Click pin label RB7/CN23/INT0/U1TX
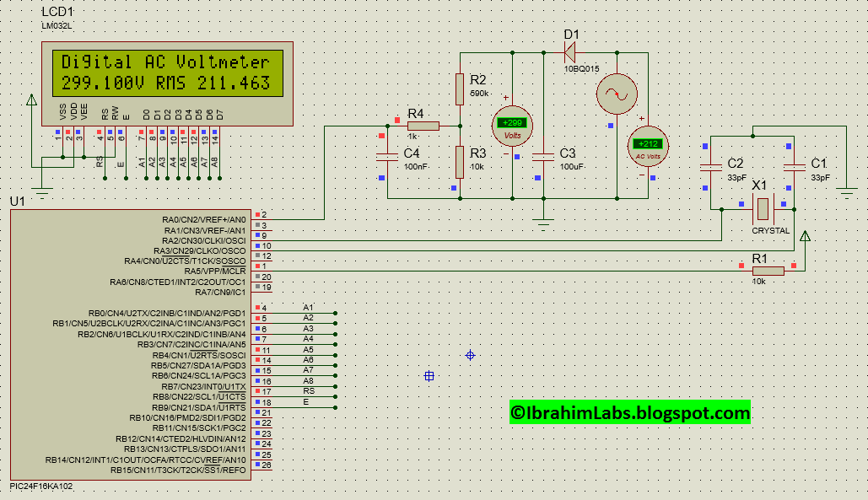This screenshot has width=868, height=500. pos(204,387)
